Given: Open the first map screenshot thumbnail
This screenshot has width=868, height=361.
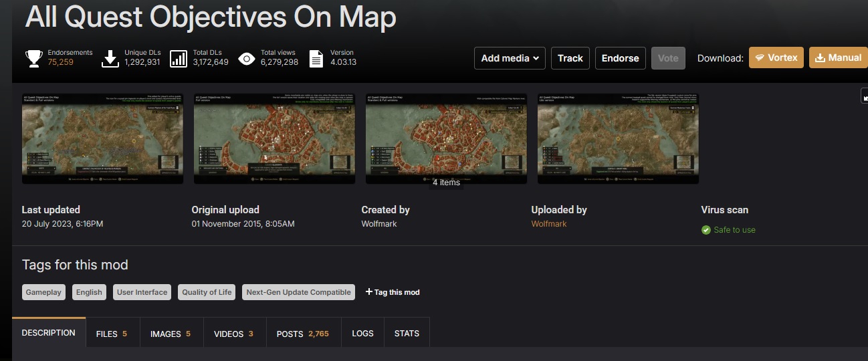Looking at the screenshot, I should tap(102, 138).
